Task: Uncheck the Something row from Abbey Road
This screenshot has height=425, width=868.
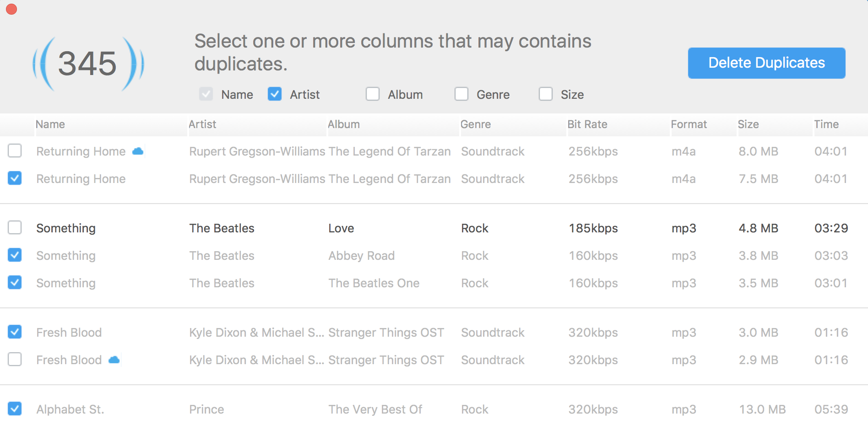Action: 15,255
